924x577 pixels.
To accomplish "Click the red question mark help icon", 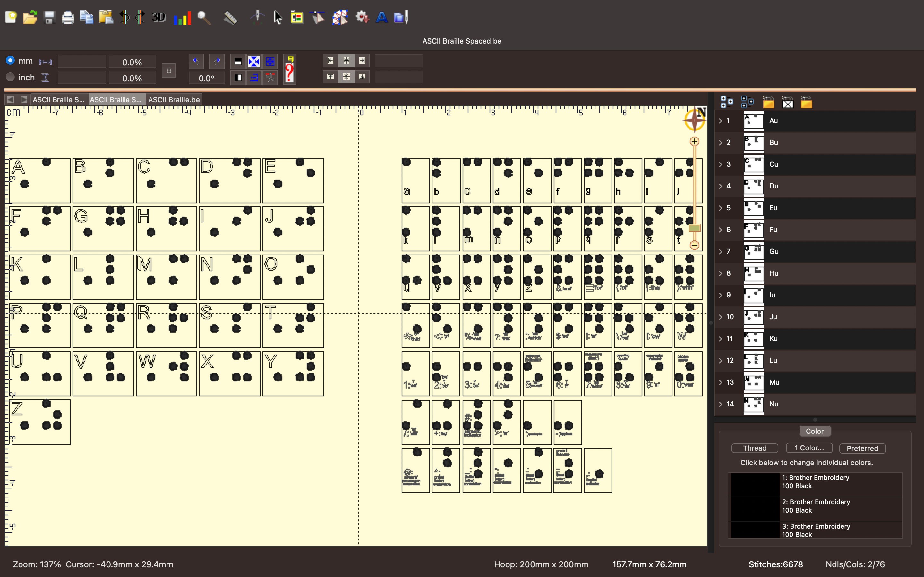I will click(289, 71).
